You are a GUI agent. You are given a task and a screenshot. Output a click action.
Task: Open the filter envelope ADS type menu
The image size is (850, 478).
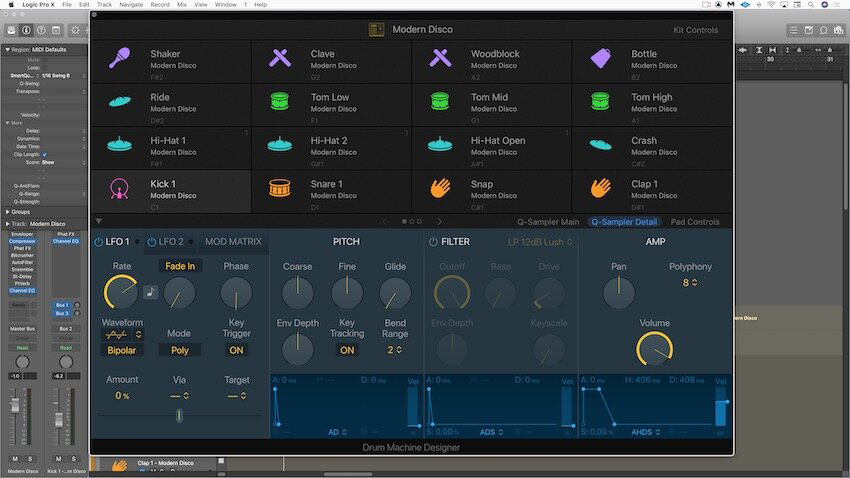[491, 432]
